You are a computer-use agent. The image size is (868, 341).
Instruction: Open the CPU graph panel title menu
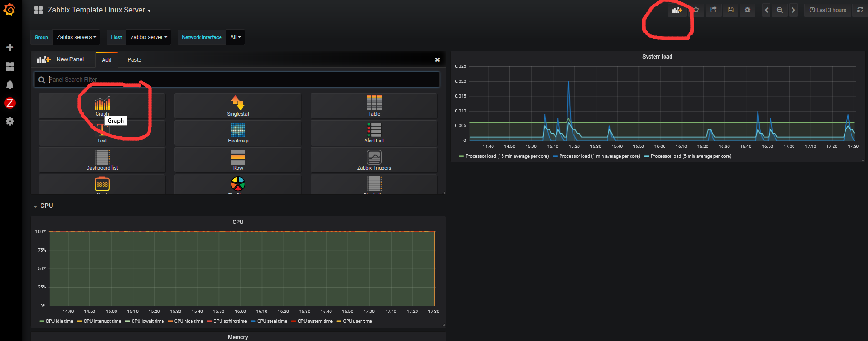tap(237, 222)
